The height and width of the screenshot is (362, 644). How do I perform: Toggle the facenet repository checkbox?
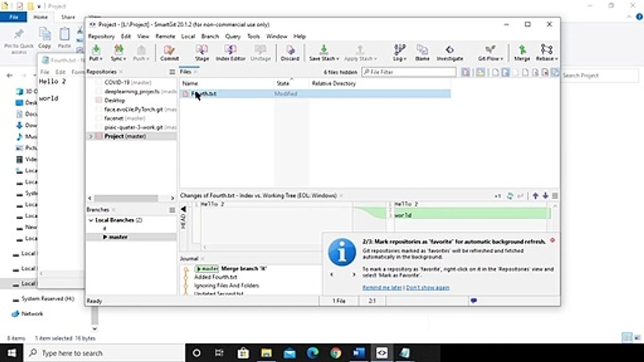[x=99, y=118]
